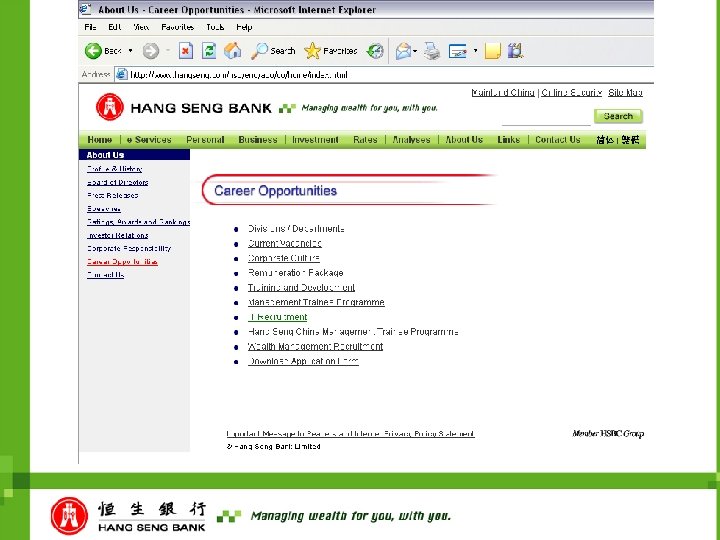Select Investment in navigation bar
The image size is (720, 540).
(x=315, y=140)
